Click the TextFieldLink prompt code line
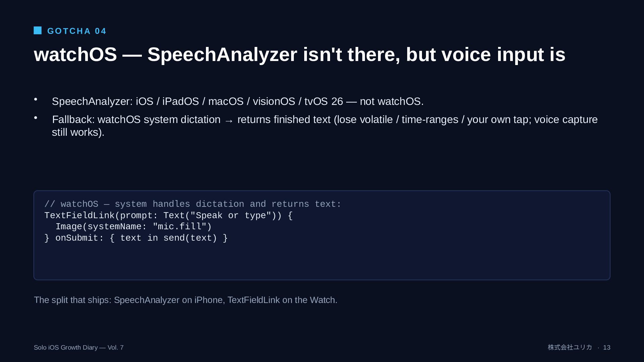644x362 pixels. tap(168, 216)
